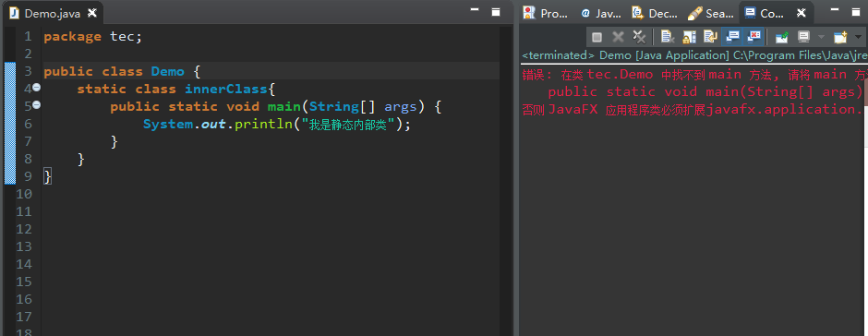Image resolution: width=868 pixels, height=336 pixels.
Task: Click the Demo.java file icon in tab
Action: point(15,13)
